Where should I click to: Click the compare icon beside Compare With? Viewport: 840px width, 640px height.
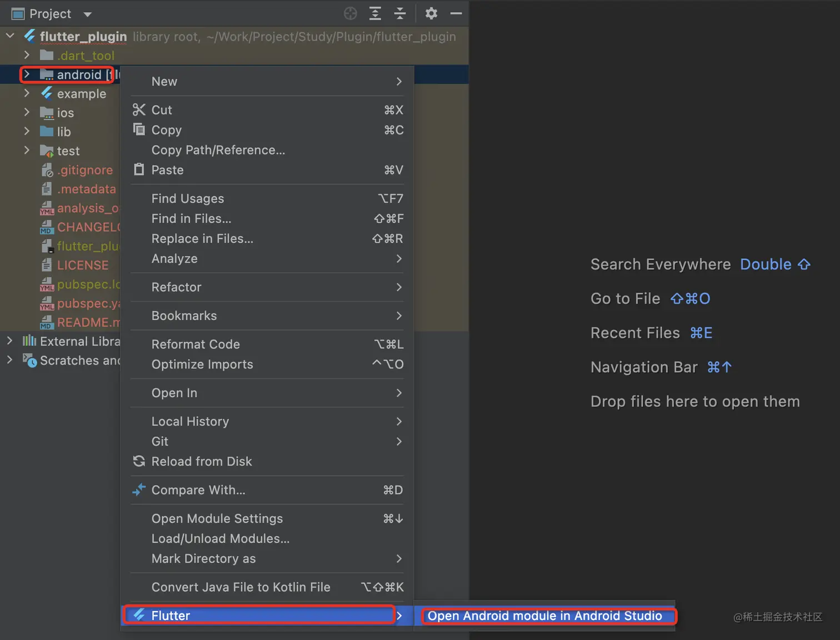(x=139, y=489)
